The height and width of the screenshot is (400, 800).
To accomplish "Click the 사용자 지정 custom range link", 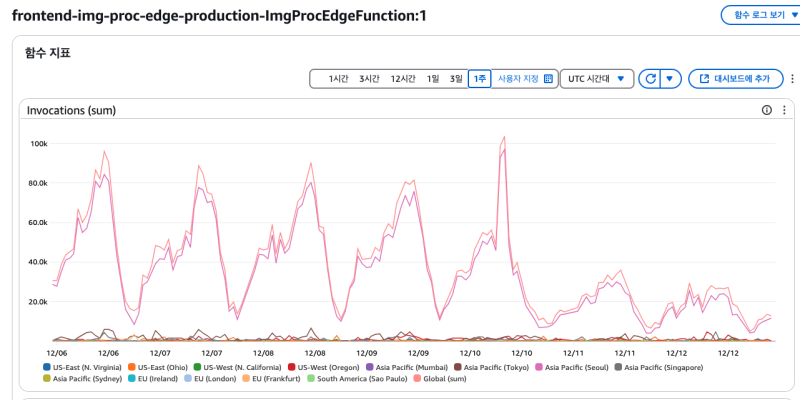I will coord(518,78).
